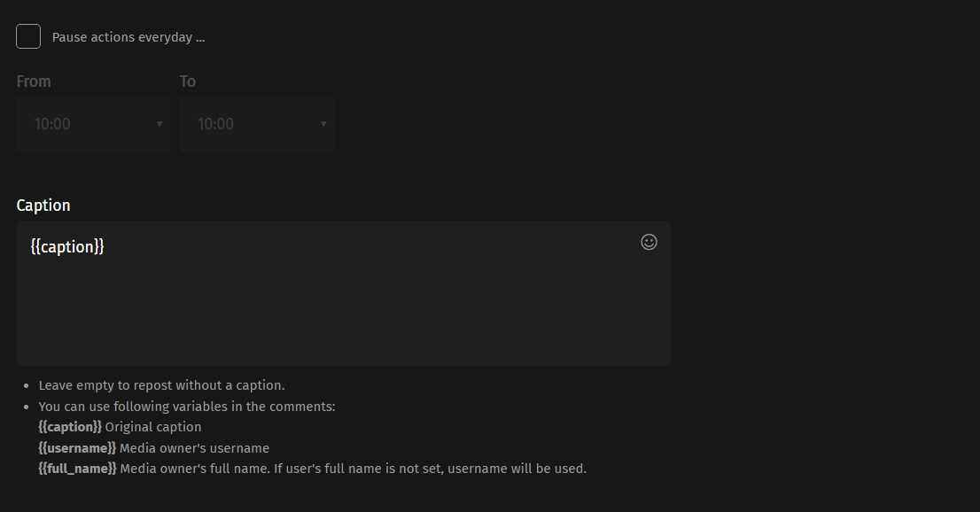The image size is (980, 512).
Task: Open the emoji picker smiley icon
Action: pyautogui.click(x=649, y=242)
